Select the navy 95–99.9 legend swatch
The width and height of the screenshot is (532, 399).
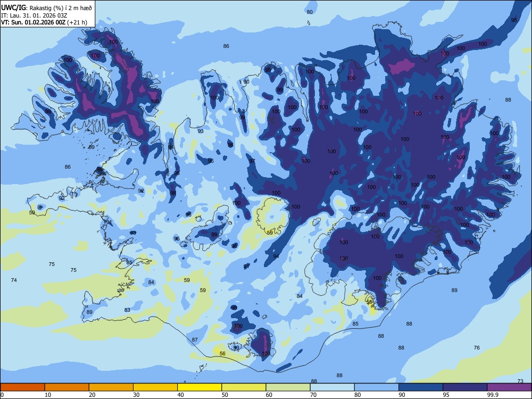(465, 387)
